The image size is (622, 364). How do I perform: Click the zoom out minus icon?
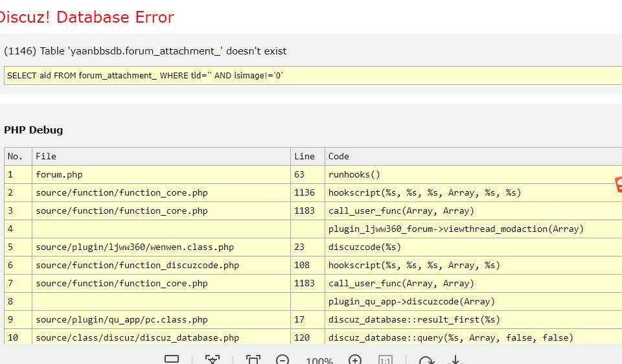pyautogui.click(x=282, y=360)
